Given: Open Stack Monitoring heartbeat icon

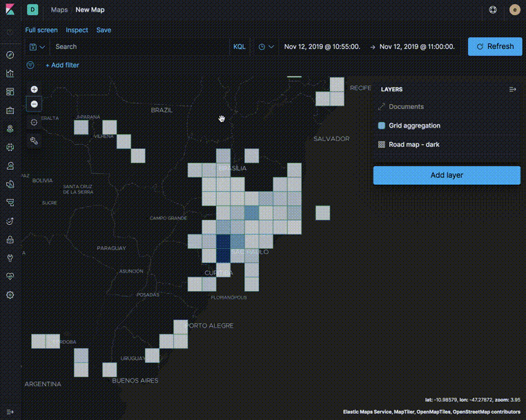Looking at the screenshot, I should (x=10, y=276).
